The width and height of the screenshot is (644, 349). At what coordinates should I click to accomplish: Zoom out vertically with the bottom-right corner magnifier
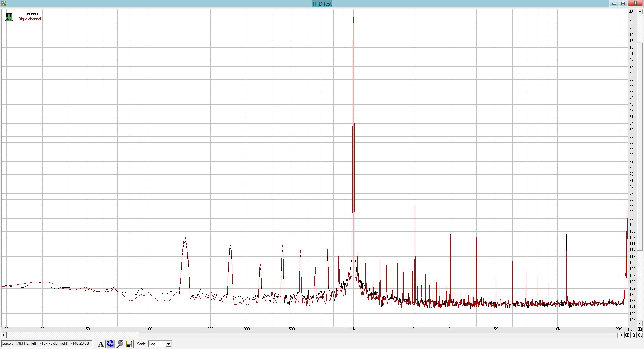pyautogui.click(x=640, y=335)
